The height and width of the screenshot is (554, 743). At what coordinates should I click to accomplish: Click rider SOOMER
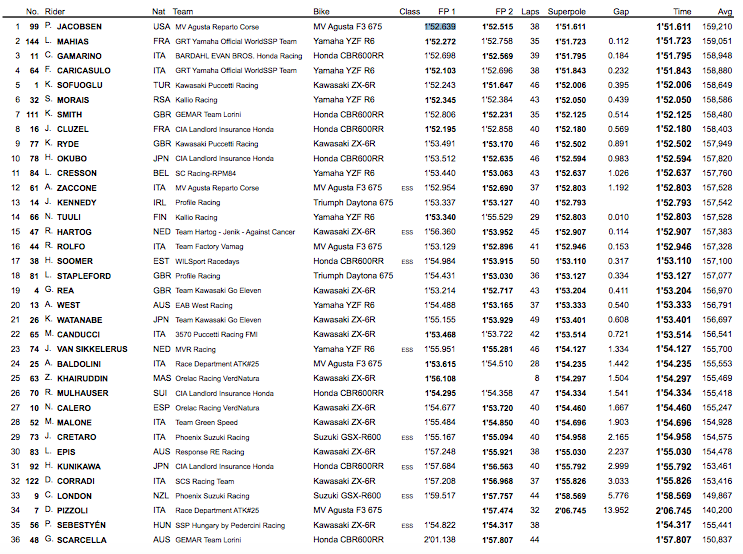click(75, 262)
